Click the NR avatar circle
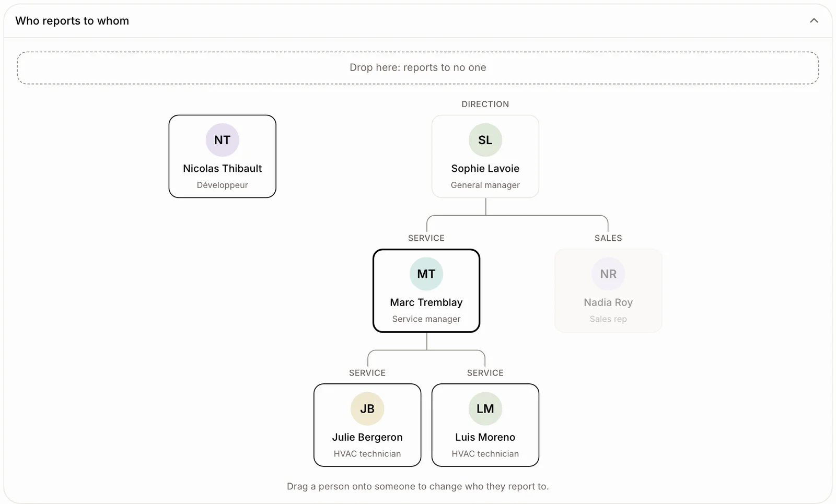 [608, 274]
